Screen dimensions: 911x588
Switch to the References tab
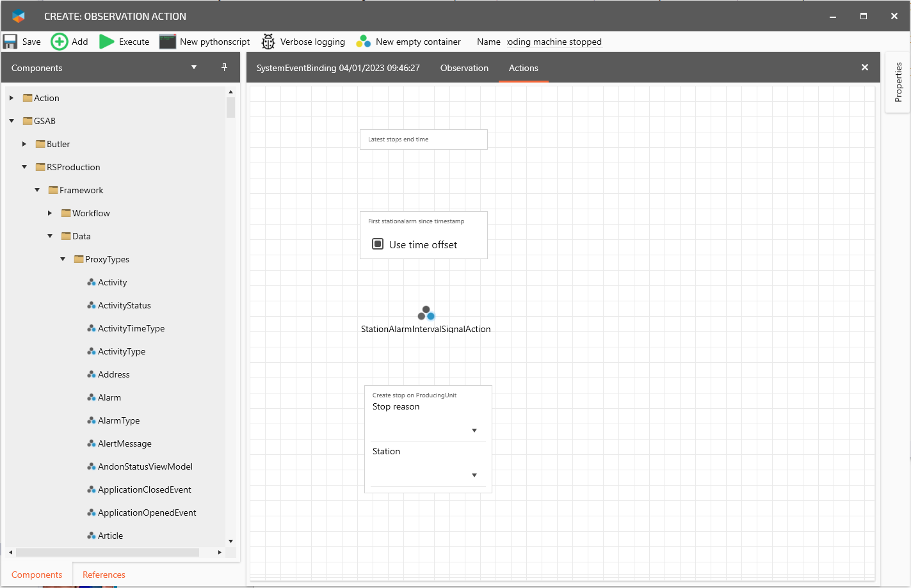[x=104, y=575]
